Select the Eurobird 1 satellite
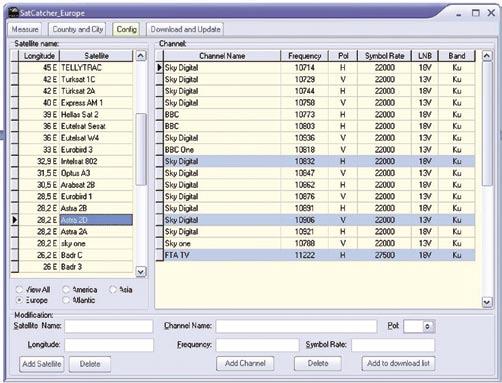Image resolution: width=502 pixels, height=383 pixels. [x=76, y=196]
